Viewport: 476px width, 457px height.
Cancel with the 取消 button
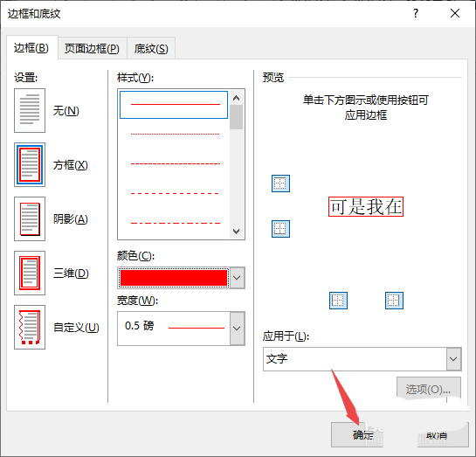tap(442, 435)
